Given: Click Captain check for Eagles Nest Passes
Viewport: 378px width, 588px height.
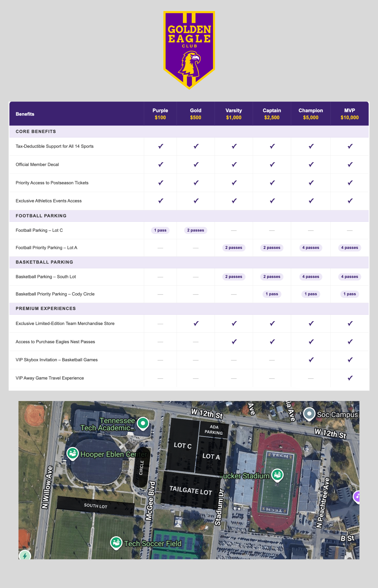Looking at the screenshot, I should pos(272,342).
